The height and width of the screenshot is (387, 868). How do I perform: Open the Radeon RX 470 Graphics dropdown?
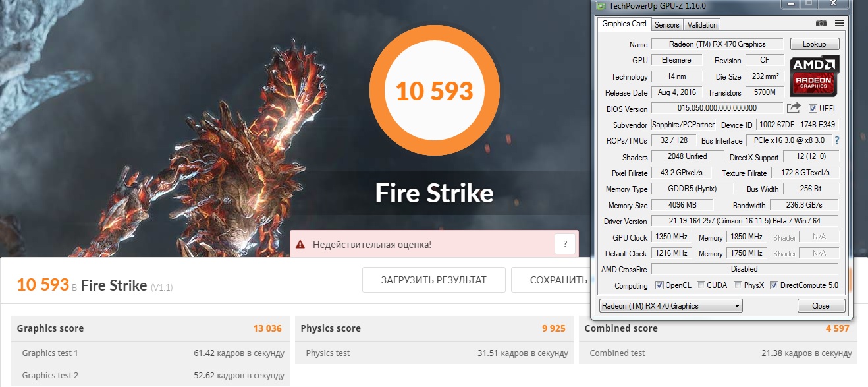pyautogui.click(x=670, y=306)
